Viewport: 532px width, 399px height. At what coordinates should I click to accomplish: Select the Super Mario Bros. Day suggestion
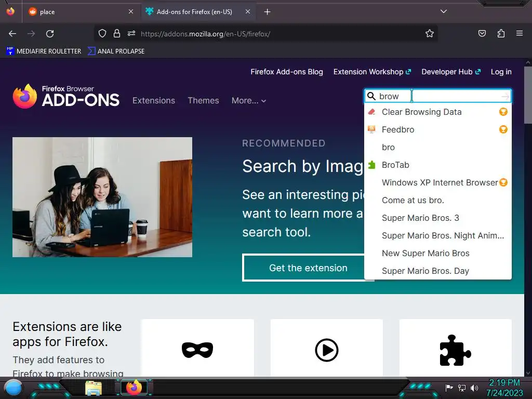(x=437, y=271)
